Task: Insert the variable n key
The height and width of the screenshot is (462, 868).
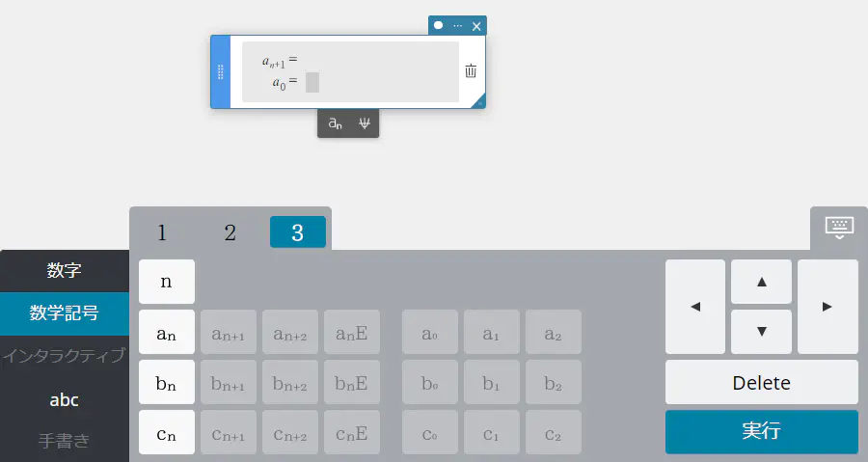Action: tap(167, 282)
